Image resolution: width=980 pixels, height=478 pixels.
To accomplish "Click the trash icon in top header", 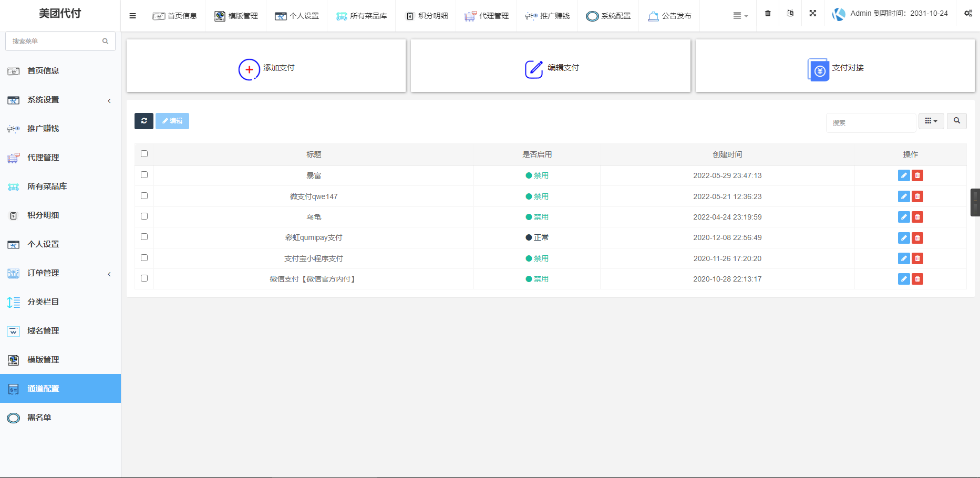I will [x=768, y=14].
